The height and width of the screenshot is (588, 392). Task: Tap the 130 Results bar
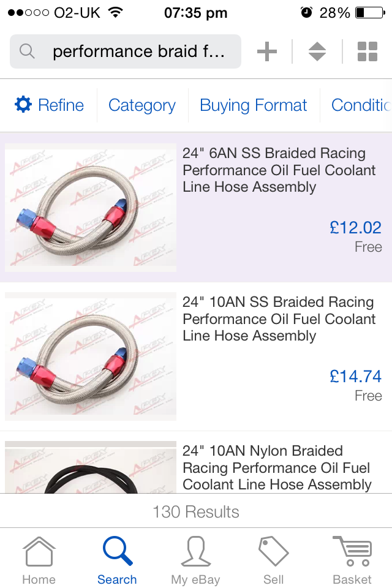tap(196, 512)
